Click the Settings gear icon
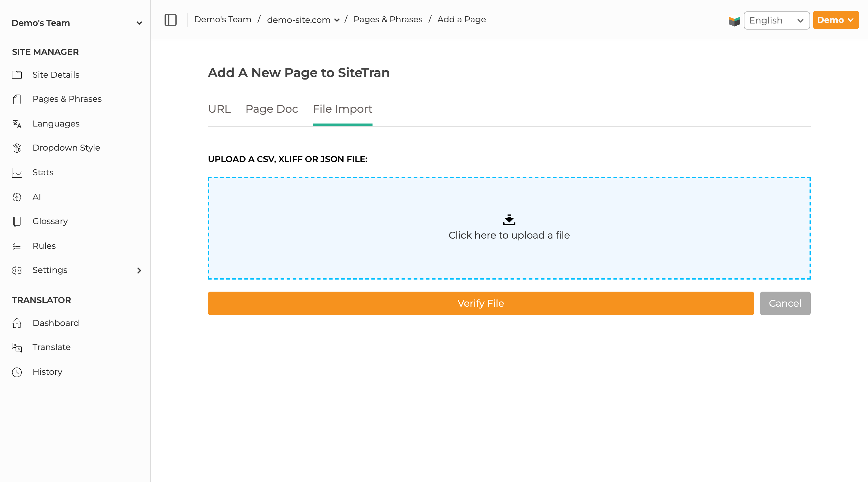The image size is (868, 482). tap(17, 271)
